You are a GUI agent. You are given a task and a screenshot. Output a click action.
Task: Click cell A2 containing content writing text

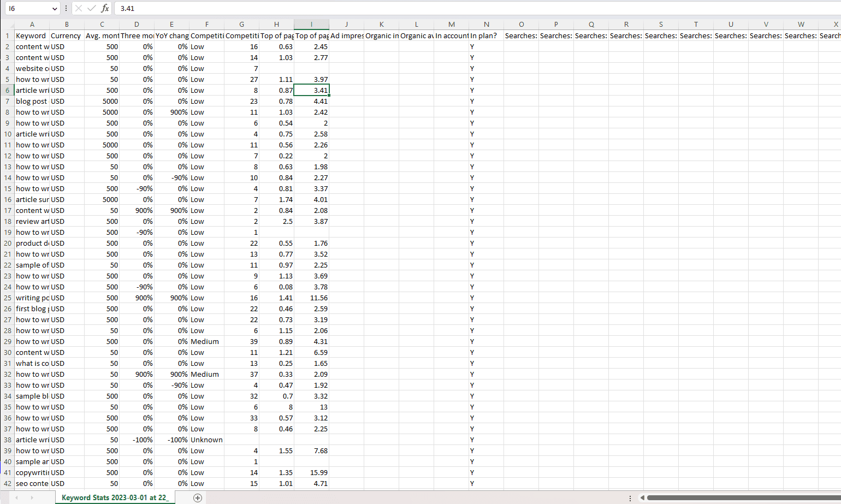32,46
